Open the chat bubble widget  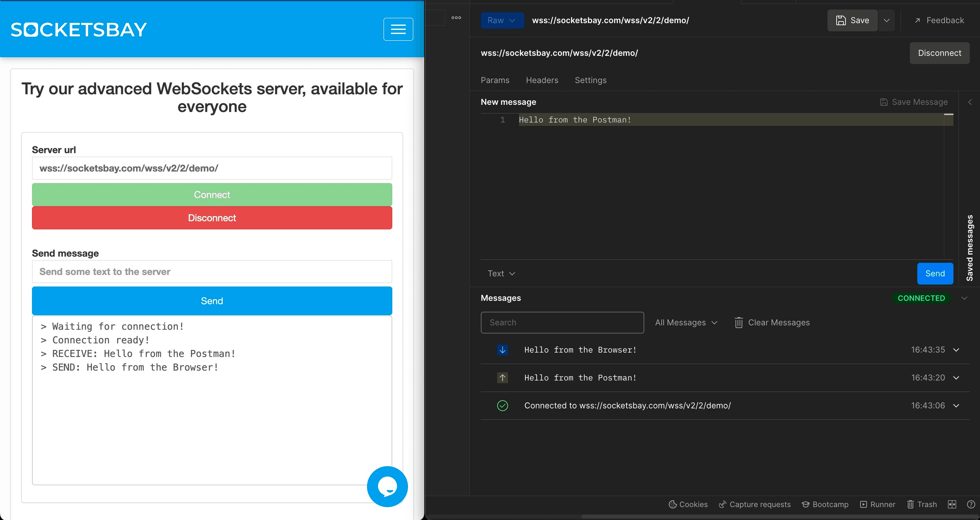point(387,486)
